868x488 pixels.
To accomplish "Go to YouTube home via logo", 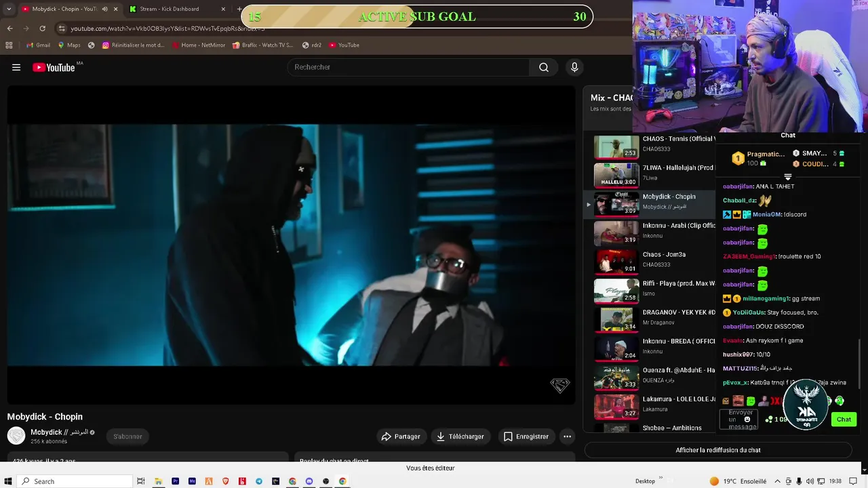I will click(54, 67).
